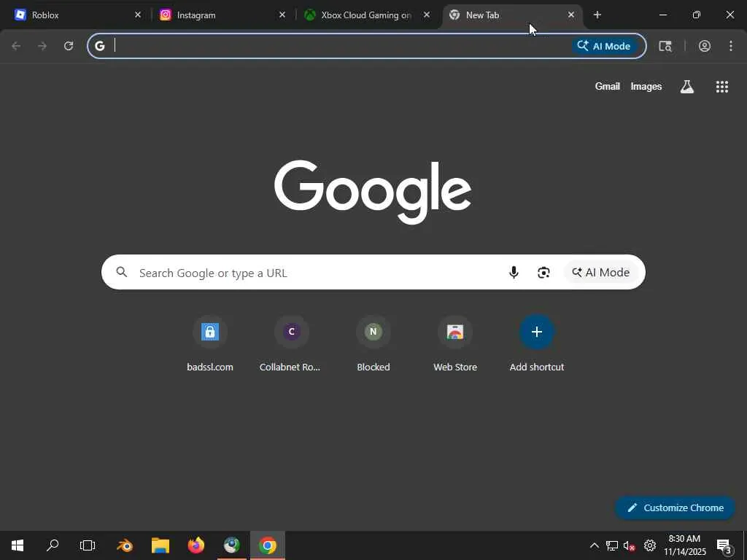Close the Xbox Cloud Gaming tab
The image size is (747, 560).
[426, 15]
